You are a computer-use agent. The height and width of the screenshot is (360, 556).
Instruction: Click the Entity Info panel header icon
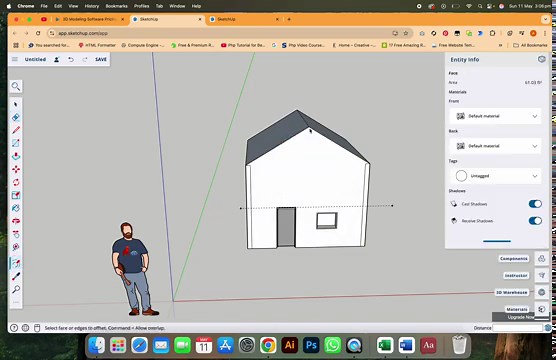[541, 59]
